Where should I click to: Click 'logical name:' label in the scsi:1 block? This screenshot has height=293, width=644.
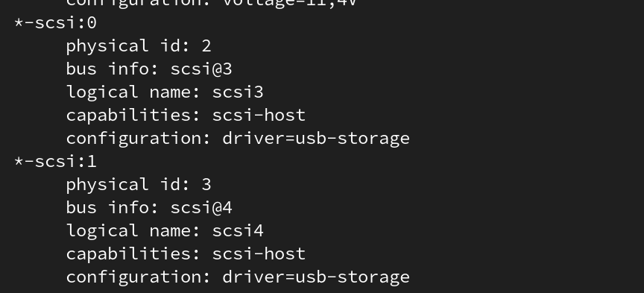pyautogui.click(x=133, y=230)
